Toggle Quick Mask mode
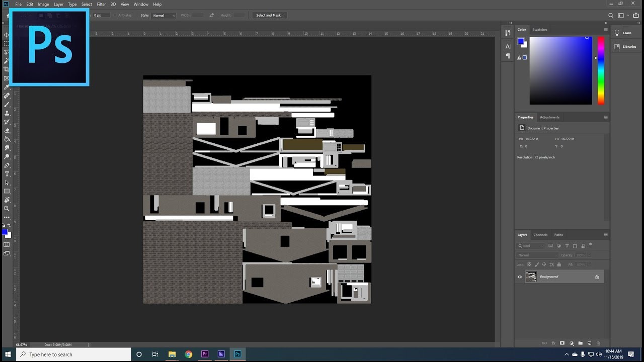The width and height of the screenshot is (644, 362). tap(7, 244)
